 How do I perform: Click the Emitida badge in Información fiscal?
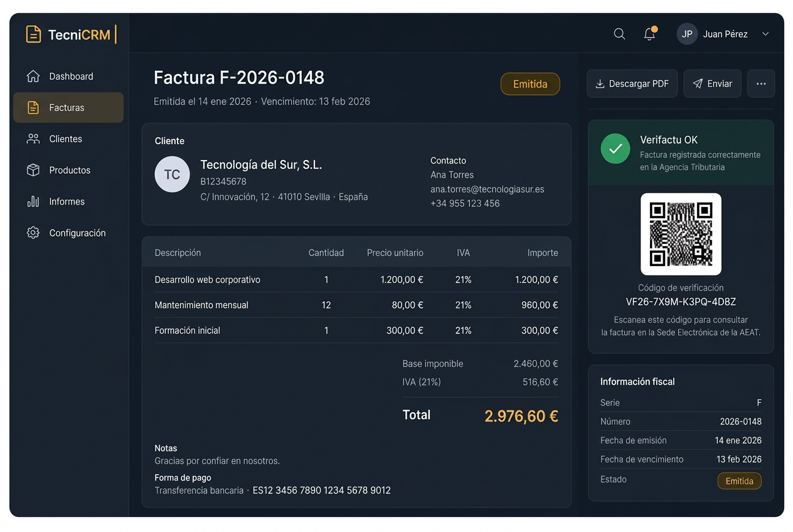click(739, 481)
